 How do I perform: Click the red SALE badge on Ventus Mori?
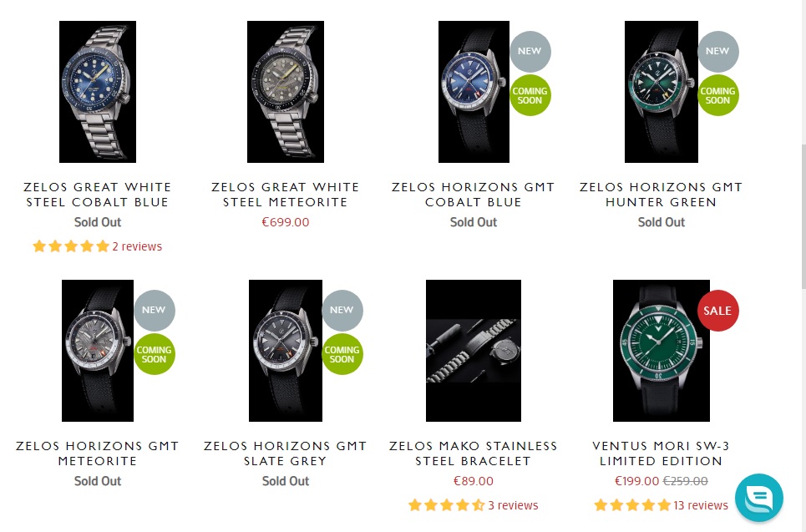[717, 311]
